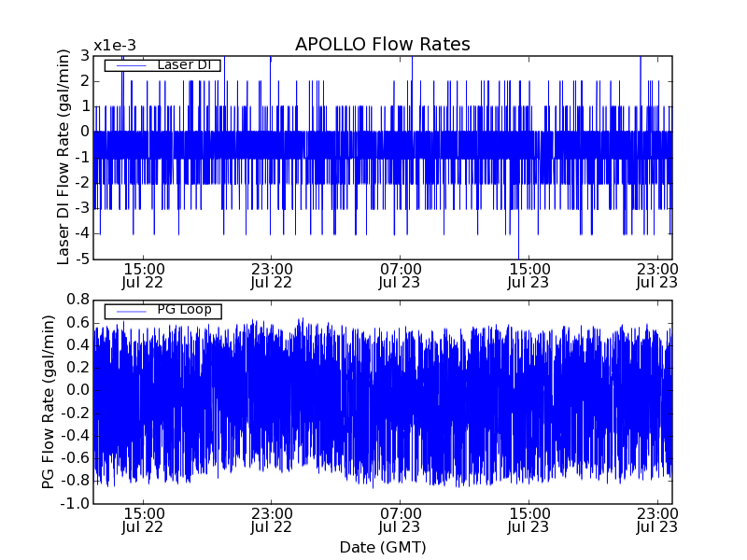Click the -4 tick on the Laser DI axis
The image size is (747, 560).
(x=81, y=234)
